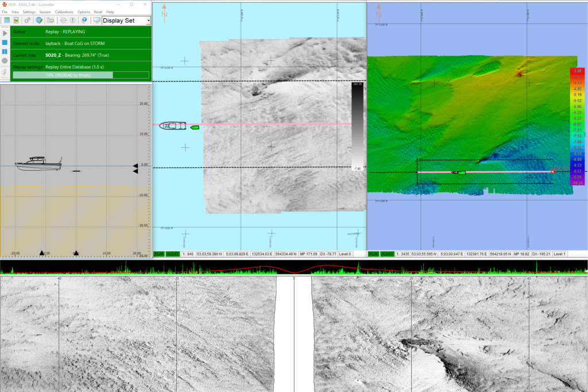The width and height of the screenshot is (588, 392).
Task: Open the Calibrations menu
Action: tap(64, 12)
